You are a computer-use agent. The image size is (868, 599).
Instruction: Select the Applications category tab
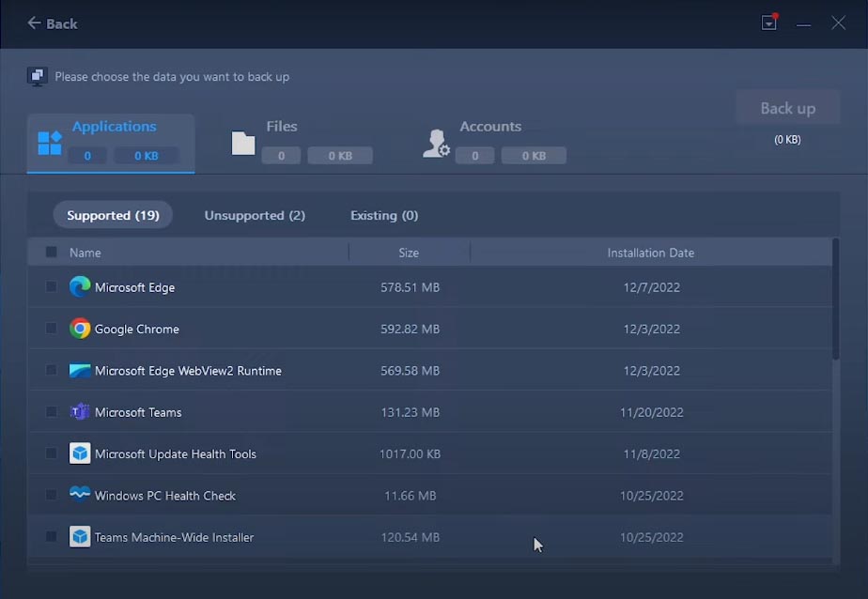[111, 144]
